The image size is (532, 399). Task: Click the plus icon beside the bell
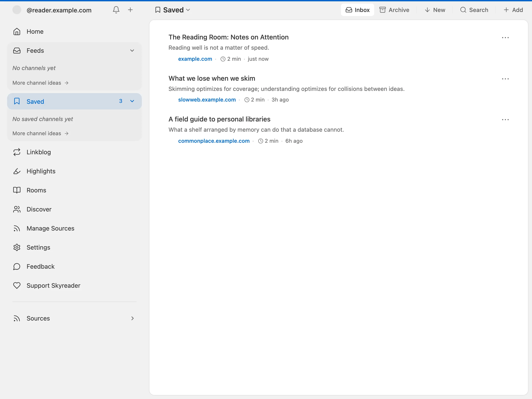click(130, 10)
